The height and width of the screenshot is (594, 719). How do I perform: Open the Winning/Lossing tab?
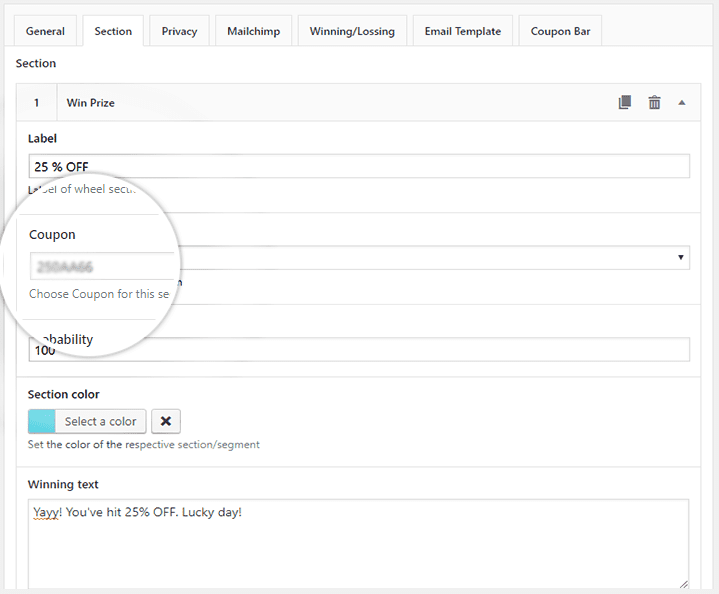[x=352, y=31]
